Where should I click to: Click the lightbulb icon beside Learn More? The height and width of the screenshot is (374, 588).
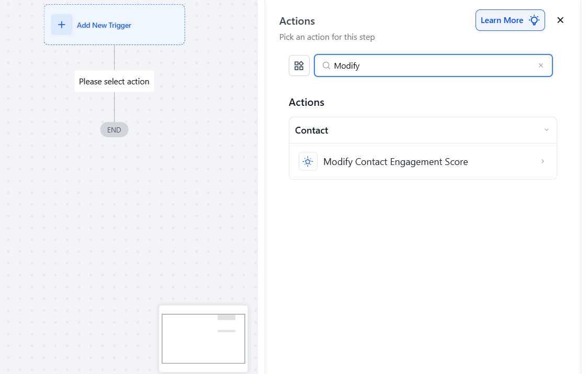coord(534,20)
